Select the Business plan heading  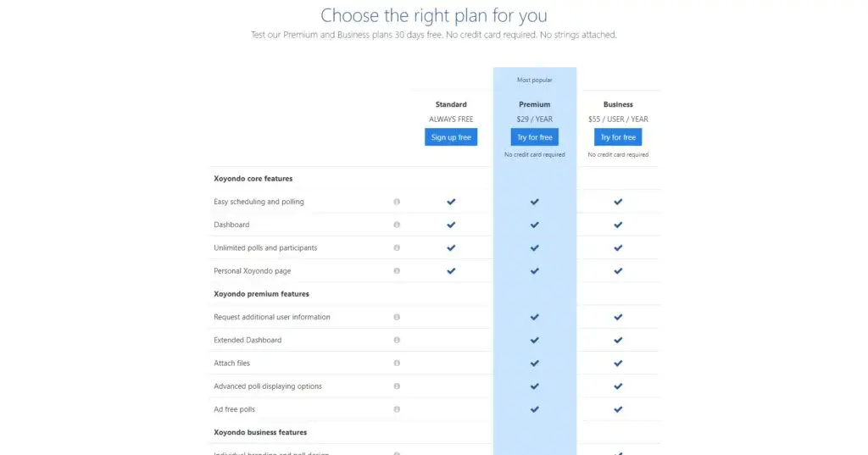[618, 104]
